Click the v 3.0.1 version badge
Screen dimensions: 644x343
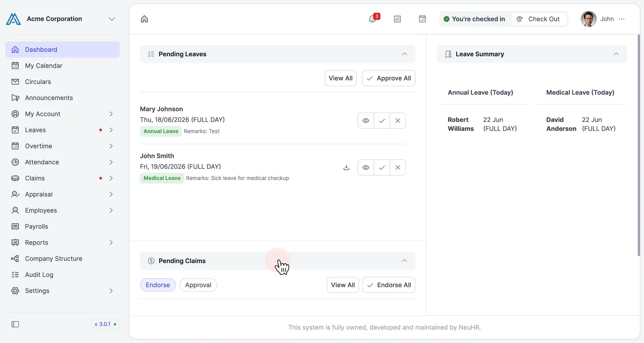[106, 324]
